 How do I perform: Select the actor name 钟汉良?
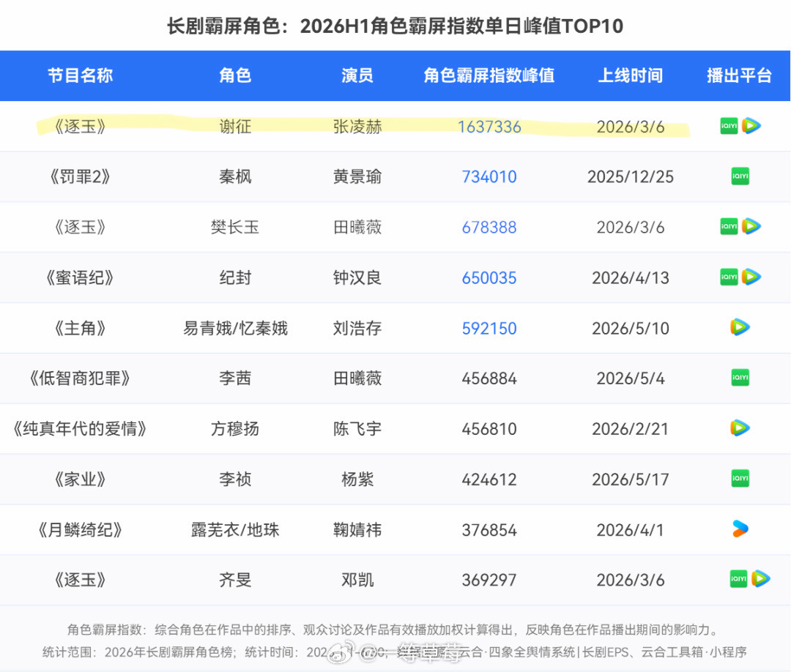point(357,277)
